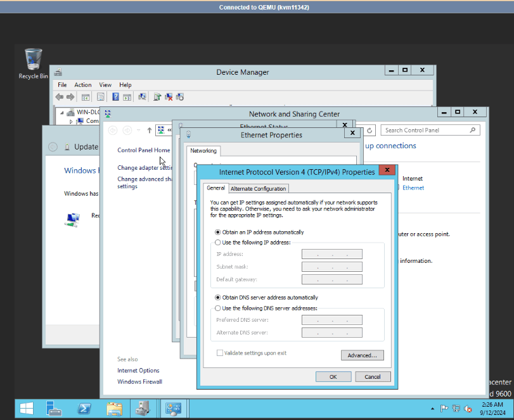
Task: Click the muted speaker tray icon
Action: point(468,409)
